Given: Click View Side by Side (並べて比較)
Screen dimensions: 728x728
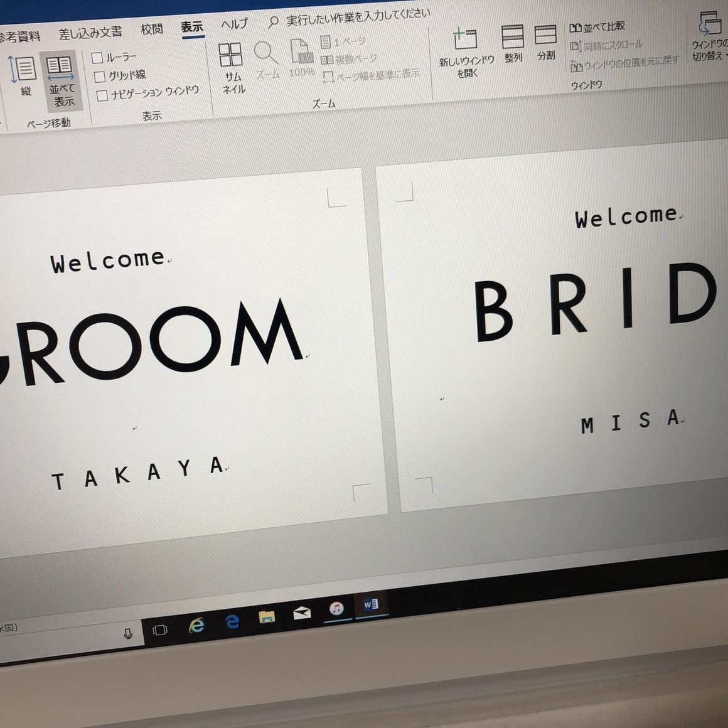Looking at the screenshot, I should 597,27.
